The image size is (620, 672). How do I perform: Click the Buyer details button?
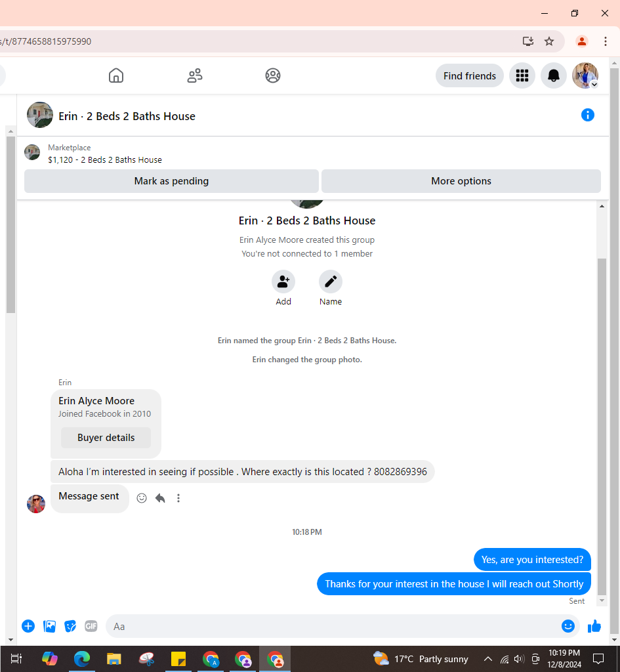106,438
